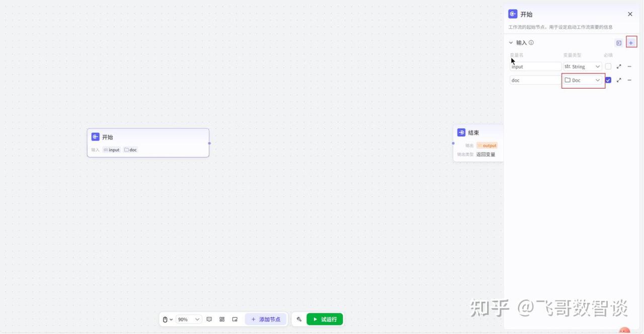Image resolution: width=644 pixels, height=334 pixels.
Task: Click the green 试运行 button
Action: pos(325,319)
